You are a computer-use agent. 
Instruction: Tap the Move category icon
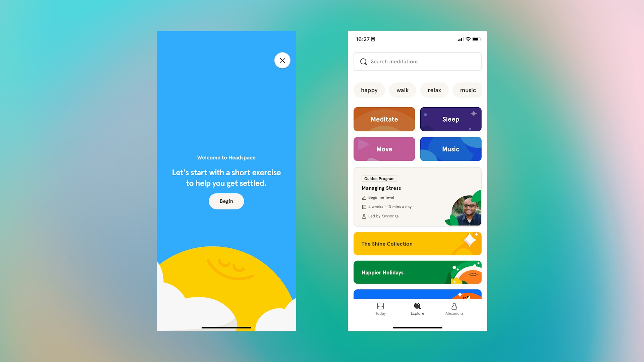pyautogui.click(x=384, y=149)
